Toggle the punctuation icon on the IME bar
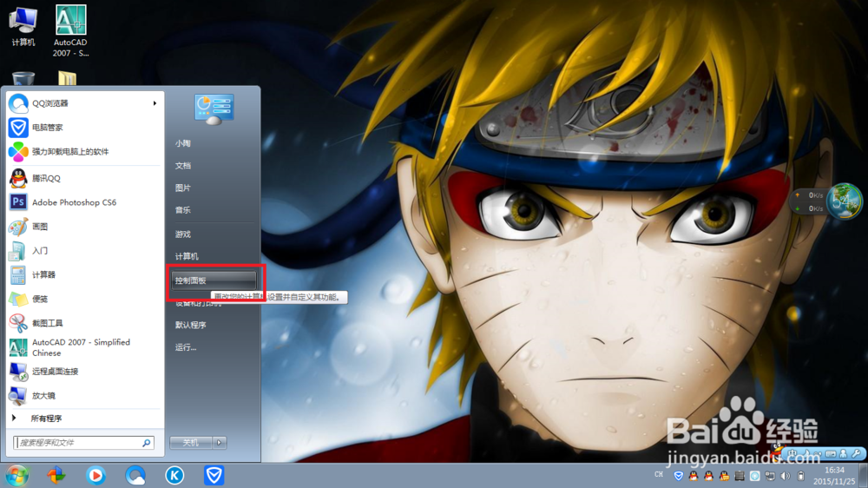Image resolution: width=868 pixels, height=488 pixels. point(818,453)
